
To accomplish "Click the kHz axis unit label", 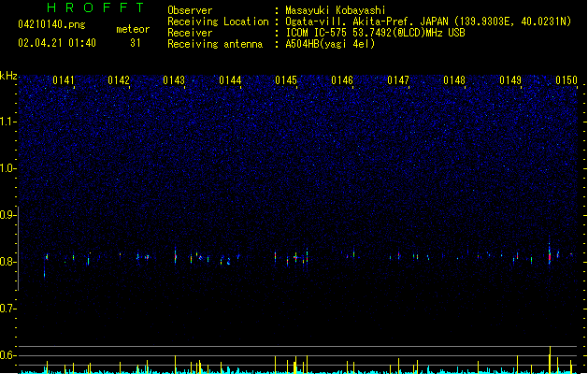I will click(x=8, y=76).
